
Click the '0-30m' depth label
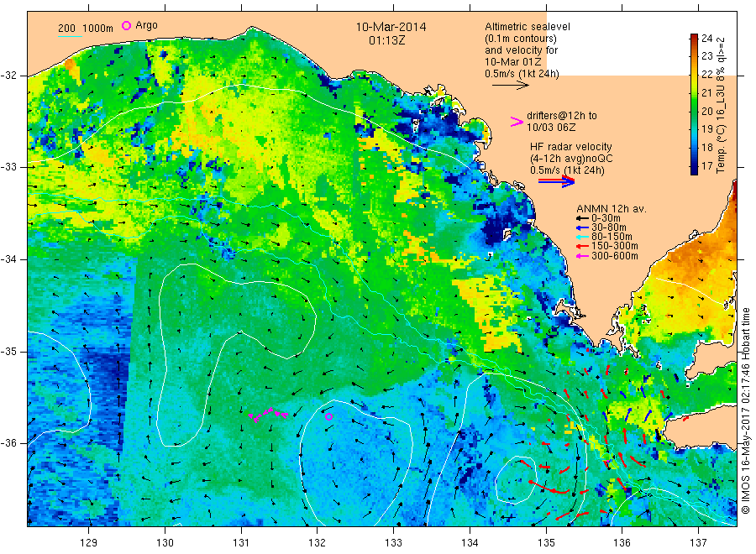(x=606, y=218)
